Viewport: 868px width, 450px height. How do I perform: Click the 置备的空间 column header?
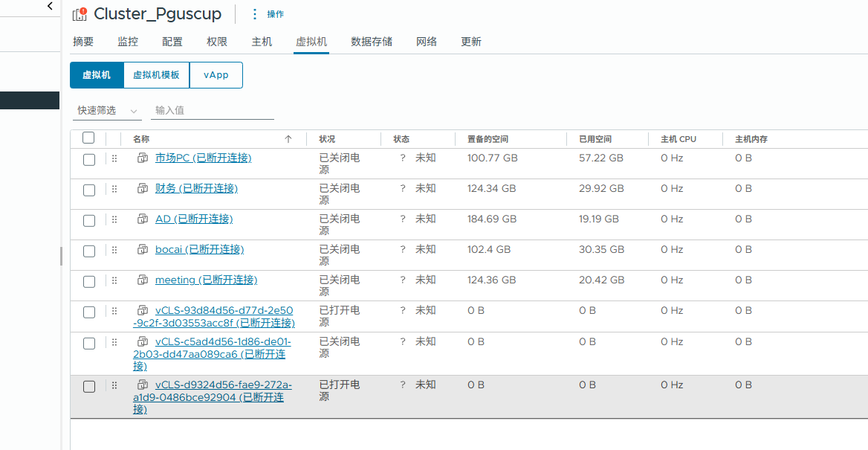[x=488, y=139]
